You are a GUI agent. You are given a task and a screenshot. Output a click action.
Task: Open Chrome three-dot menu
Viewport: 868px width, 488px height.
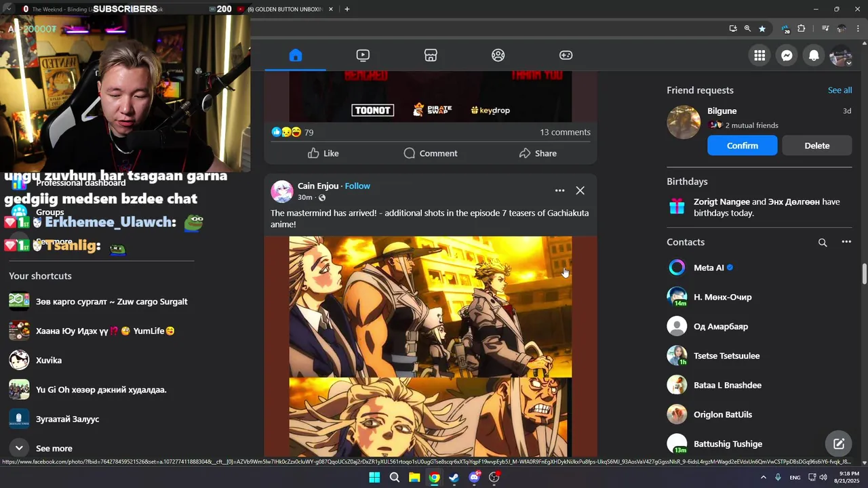click(x=858, y=28)
